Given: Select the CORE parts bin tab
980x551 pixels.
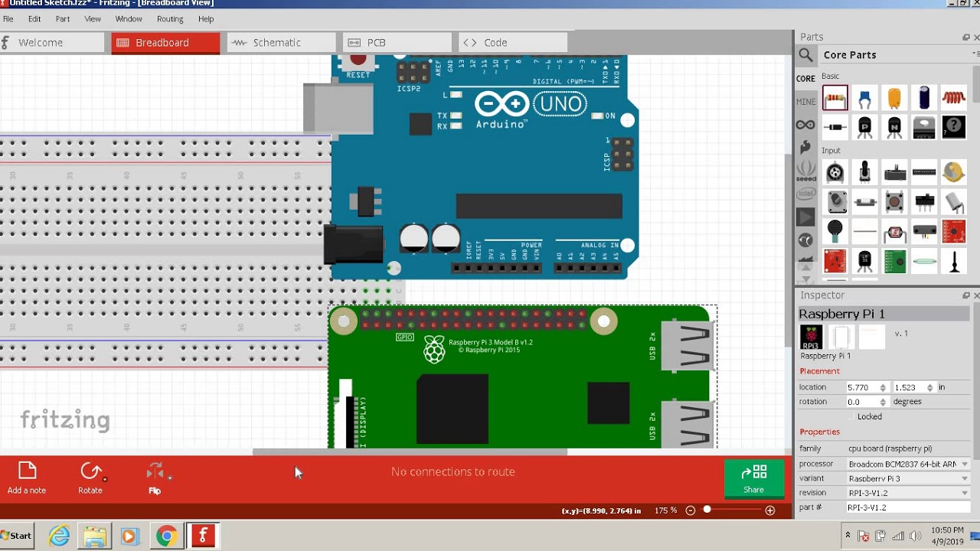Looking at the screenshot, I should point(805,78).
